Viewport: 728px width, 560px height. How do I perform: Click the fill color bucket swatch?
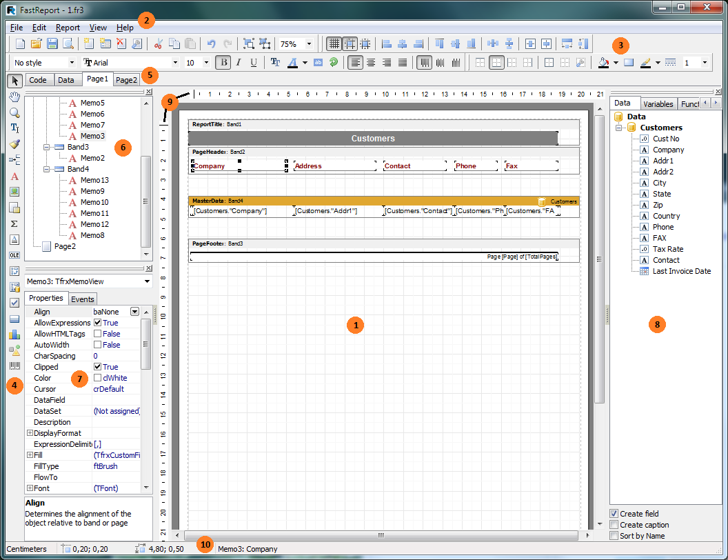pyautogui.click(x=604, y=63)
